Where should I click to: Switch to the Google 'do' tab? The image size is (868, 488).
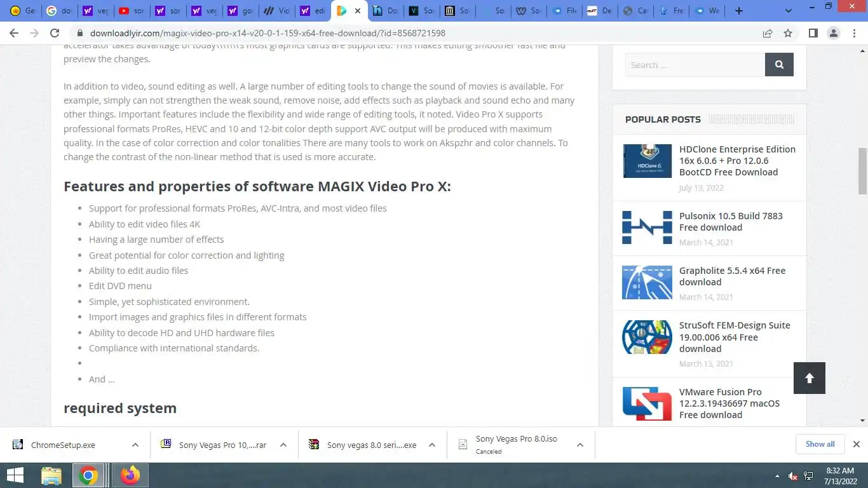[x=59, y=11]
